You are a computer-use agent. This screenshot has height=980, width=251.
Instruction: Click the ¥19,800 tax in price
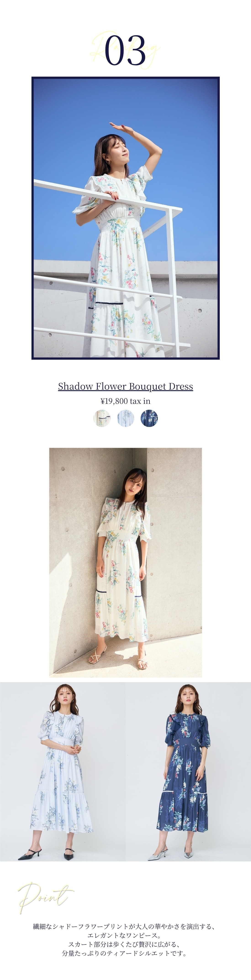[x=125, y=401]
